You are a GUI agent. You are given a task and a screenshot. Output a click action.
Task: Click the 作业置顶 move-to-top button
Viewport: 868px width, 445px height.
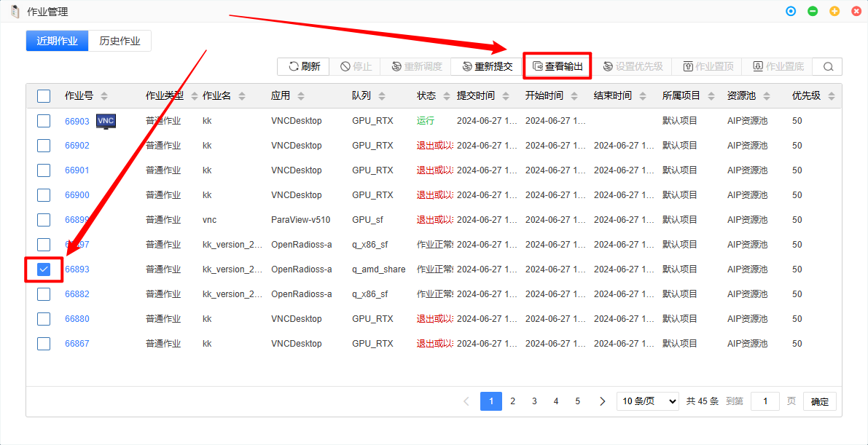[708, 66]
